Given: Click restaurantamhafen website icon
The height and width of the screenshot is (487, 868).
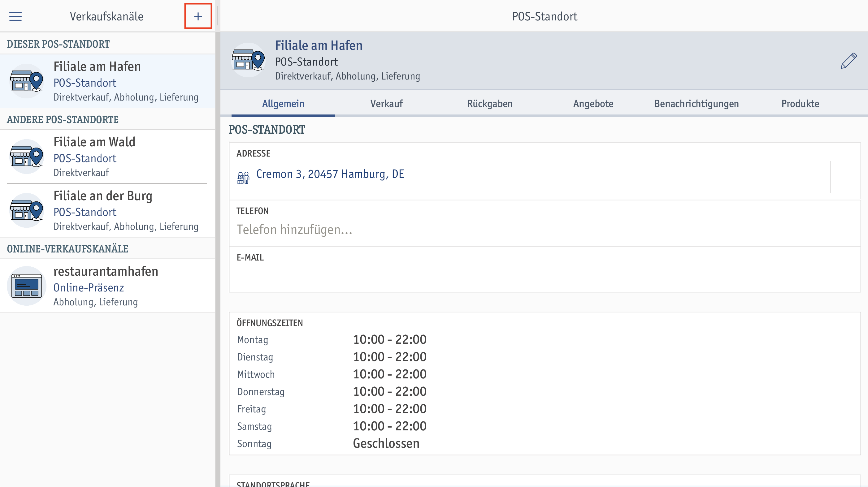Looking at the screenshot, I should click(27, 286).
